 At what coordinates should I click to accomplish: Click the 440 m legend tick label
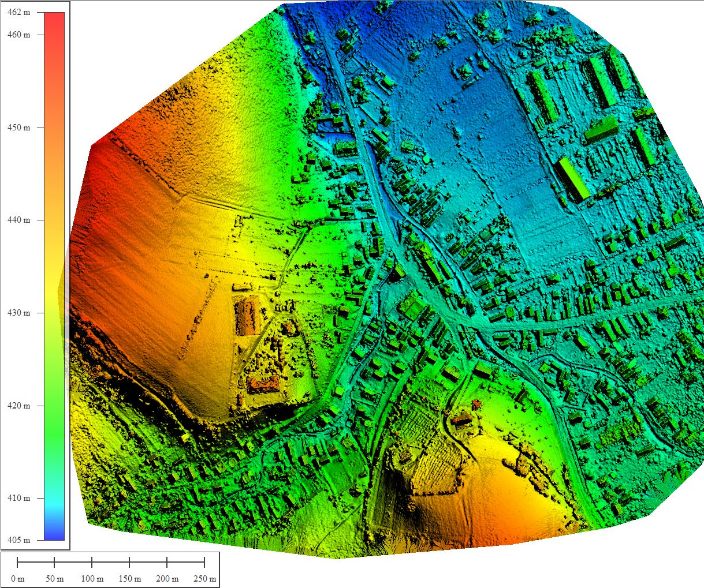coord(18,220)
